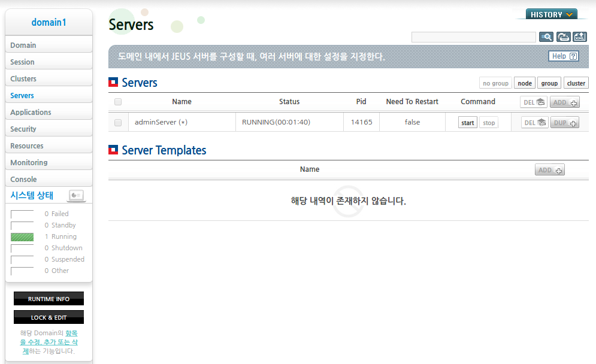Viewport: 596px width, 364px height.
Task: Click the LOCK & EDIT button
Action: pos(49,317)
